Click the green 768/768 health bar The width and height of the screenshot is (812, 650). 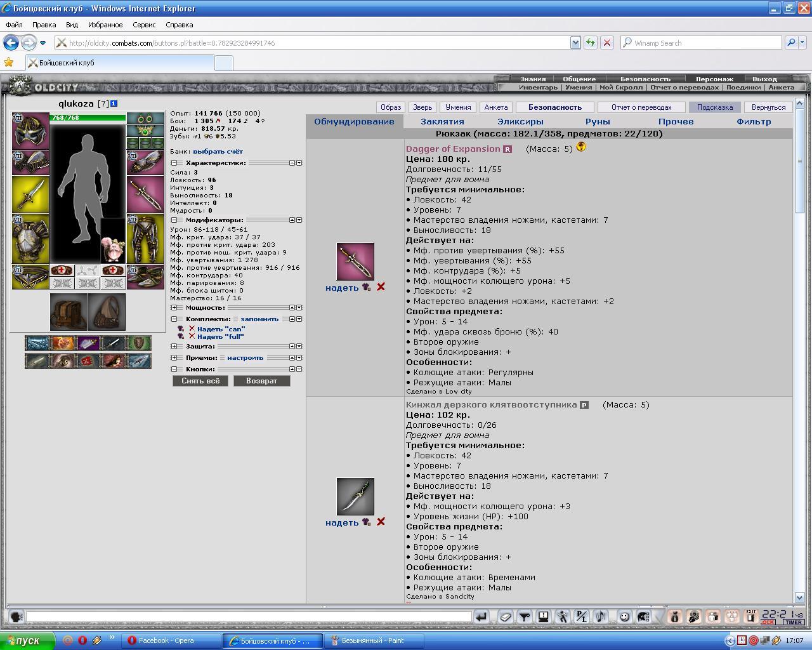pos(88,117)
